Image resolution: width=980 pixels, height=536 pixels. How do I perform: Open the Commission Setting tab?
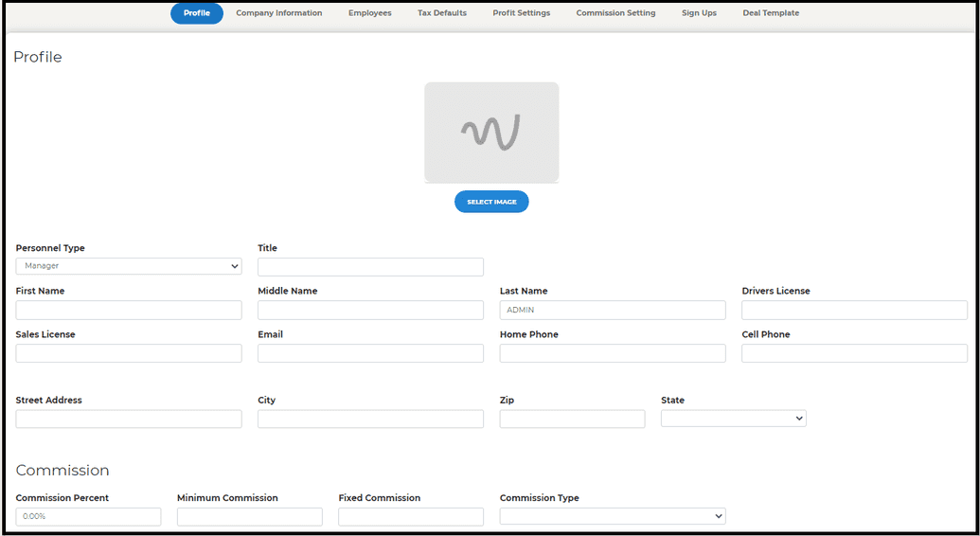click(615, 13)
